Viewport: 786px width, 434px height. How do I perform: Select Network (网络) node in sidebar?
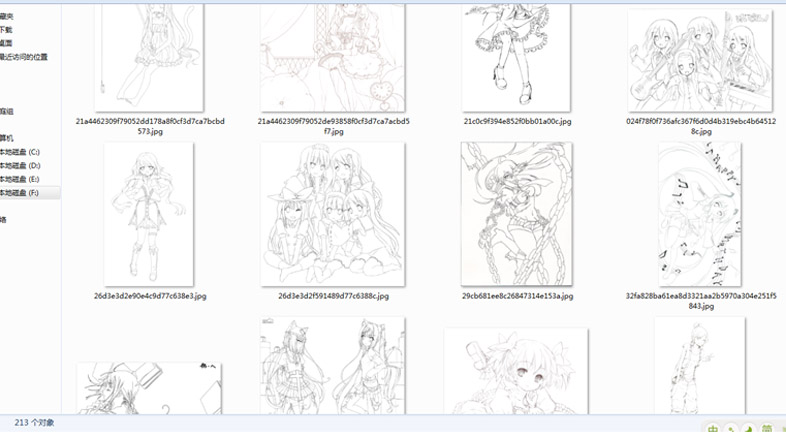pos(3,220)
